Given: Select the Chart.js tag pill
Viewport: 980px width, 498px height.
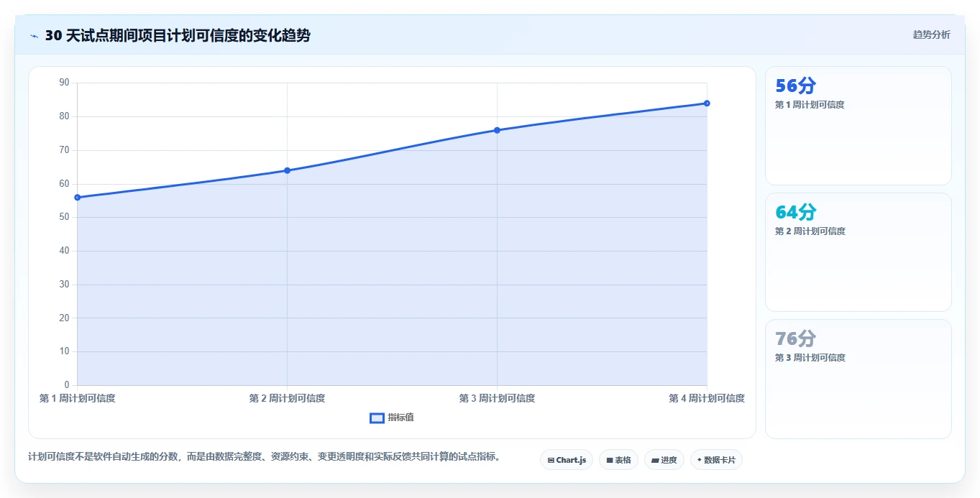Looking at the screenshot, I should click(567, 460).
